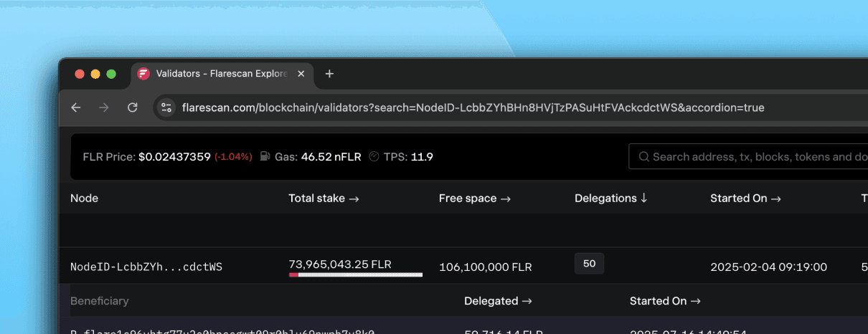Sort by Delegations column

point(611,198)
